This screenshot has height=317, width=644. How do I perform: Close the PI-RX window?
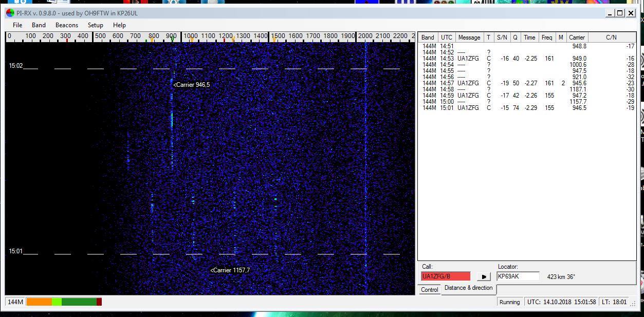click(x=631, y=13)
